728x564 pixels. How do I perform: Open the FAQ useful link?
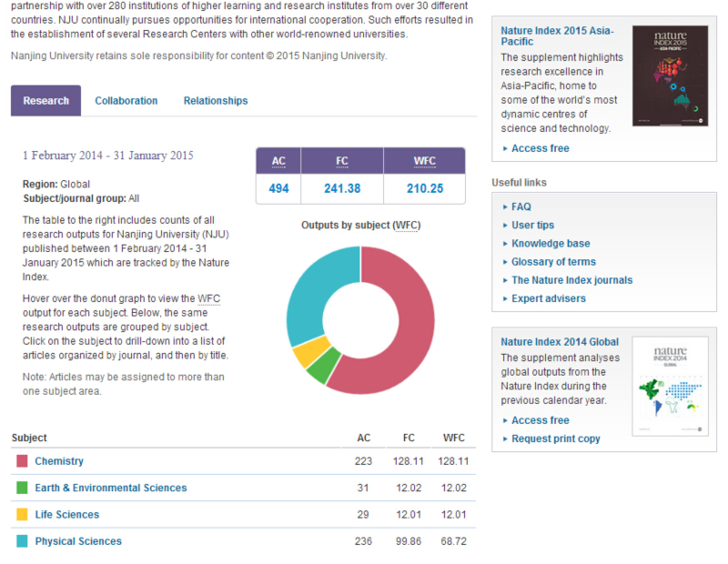click(521, 206)
